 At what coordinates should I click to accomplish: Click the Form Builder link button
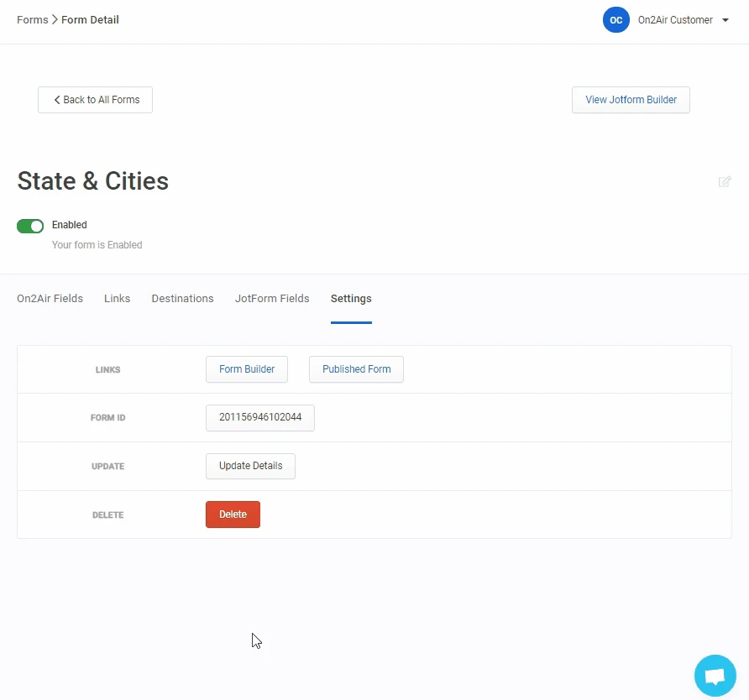point(247,369)
